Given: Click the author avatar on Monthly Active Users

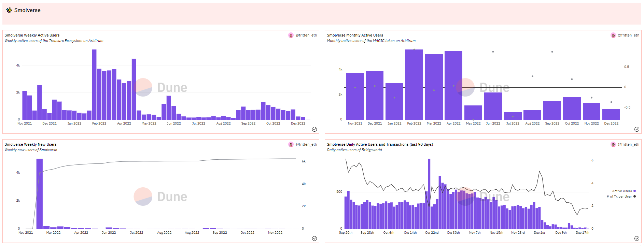Looking at the screenshot, I should tap(613, 35).
